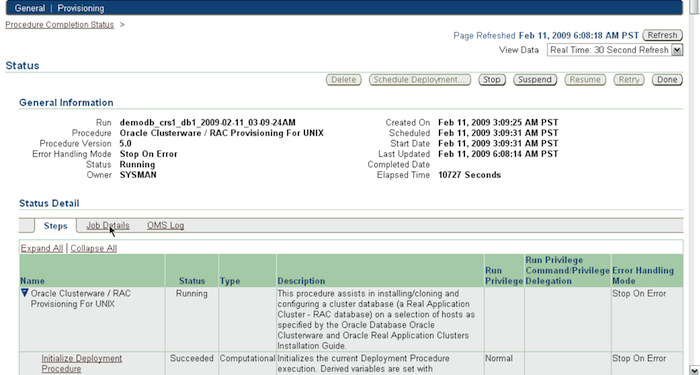Select the Created On date value
The width and height of the screenshot is (700, 375).
tap(498, 122)
